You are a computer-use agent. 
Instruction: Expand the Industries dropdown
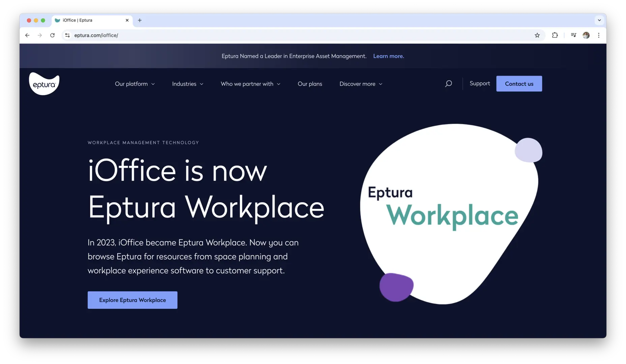(188, 84)
